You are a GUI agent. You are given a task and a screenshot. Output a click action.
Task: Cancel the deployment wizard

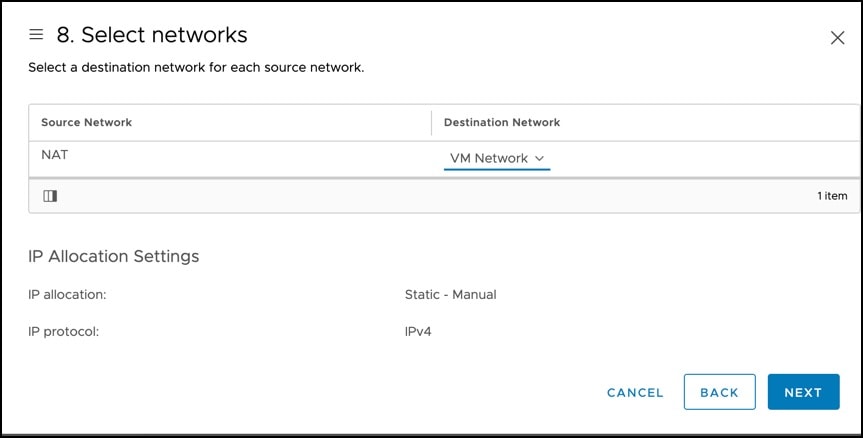pyautogui.click(x=635, y=392)
